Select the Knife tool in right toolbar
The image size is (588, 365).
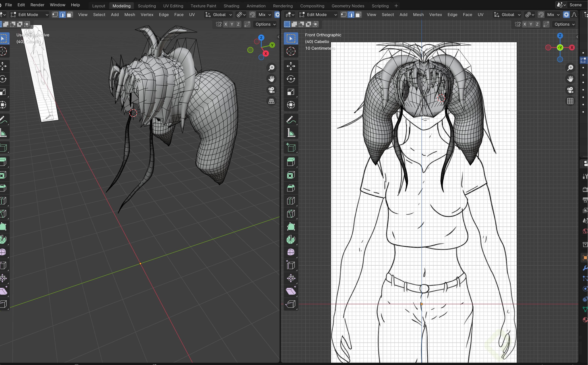291,214
